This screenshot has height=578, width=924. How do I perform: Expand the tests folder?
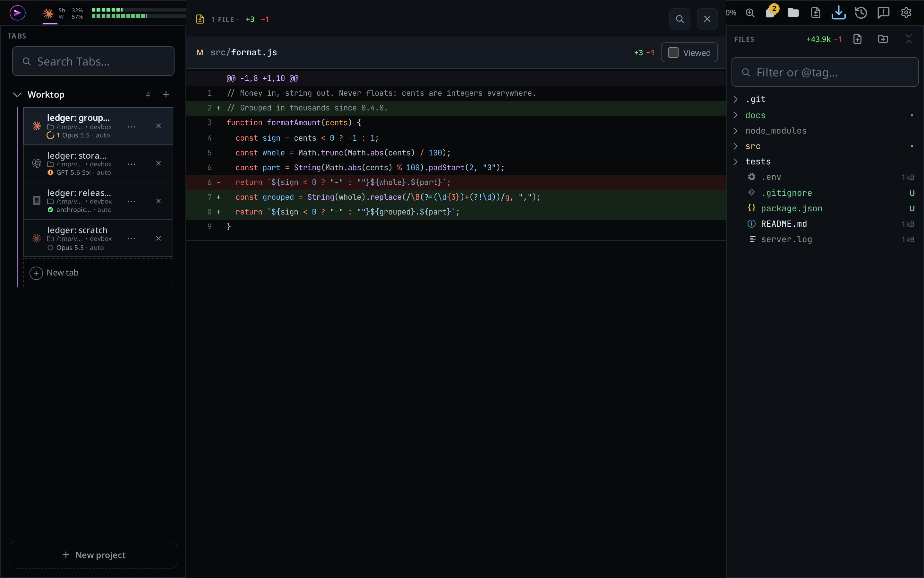click(x=736, y=162)
